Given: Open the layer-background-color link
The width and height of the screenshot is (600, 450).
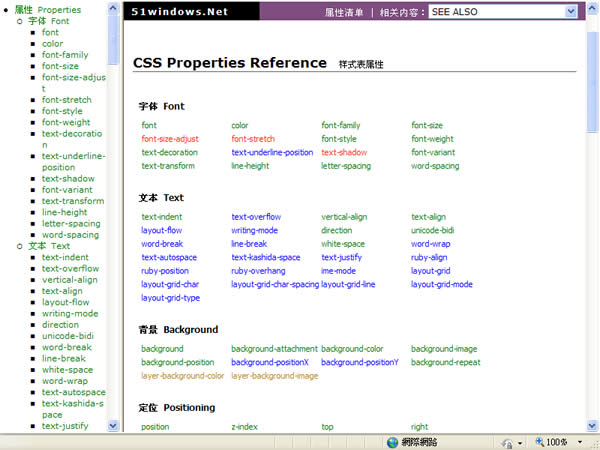Looking at the screenshot, I should [x=183, y=376].
